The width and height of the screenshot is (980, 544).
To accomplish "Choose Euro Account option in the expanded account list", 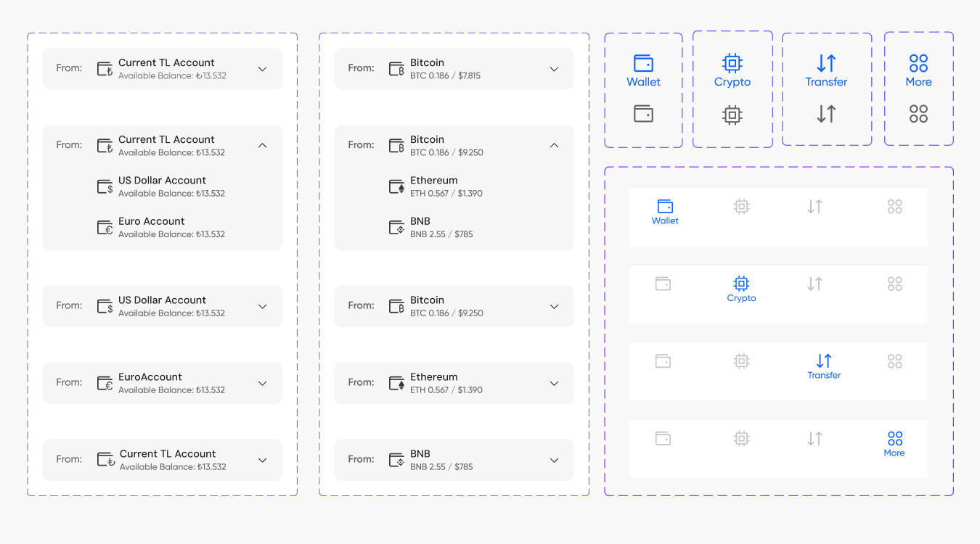I will pos(161,227).
